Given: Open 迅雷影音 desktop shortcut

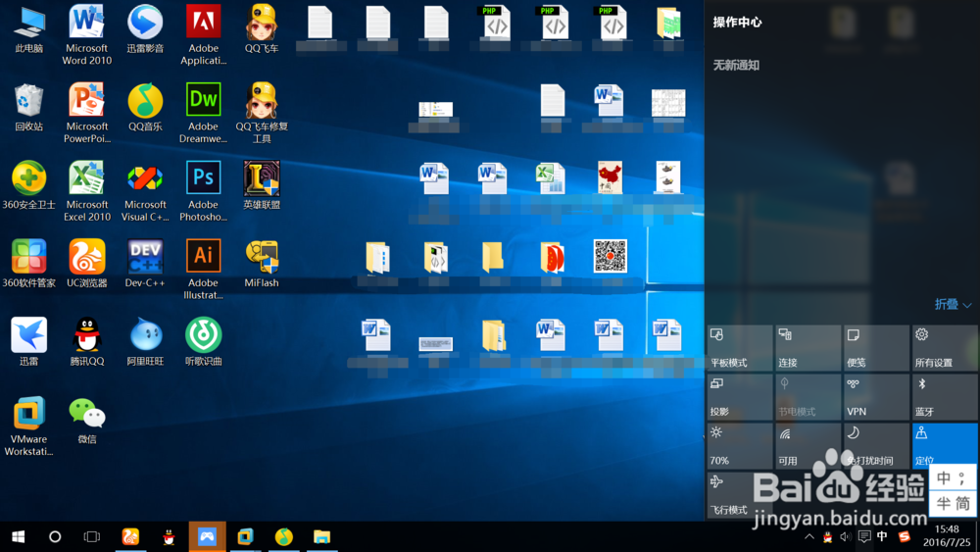Looking at the screenshot, I should click(145, 30).
